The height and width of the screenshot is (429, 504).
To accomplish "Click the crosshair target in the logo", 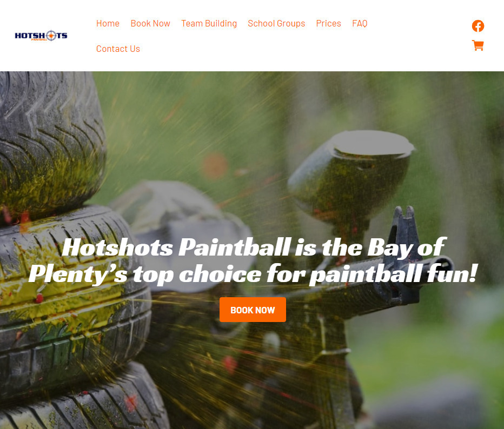I will [x=51, y=35].
